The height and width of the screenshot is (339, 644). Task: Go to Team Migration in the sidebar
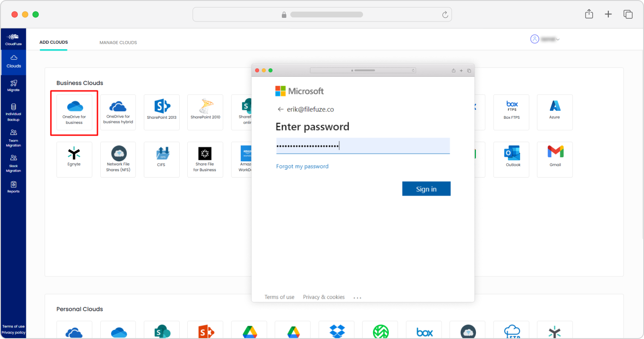13,138
